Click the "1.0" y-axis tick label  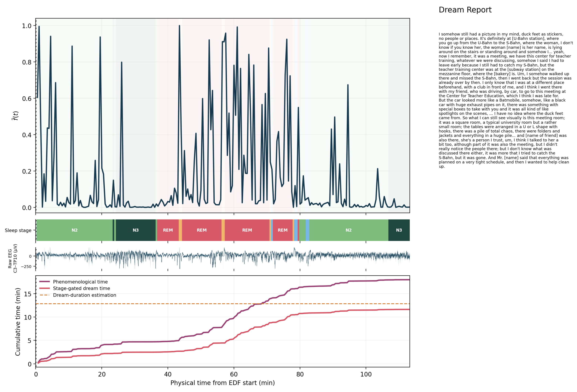point(27,26)
